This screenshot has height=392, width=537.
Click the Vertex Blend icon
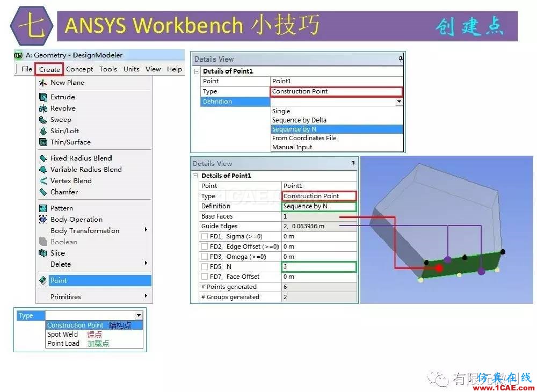click(x=43, y=181)
